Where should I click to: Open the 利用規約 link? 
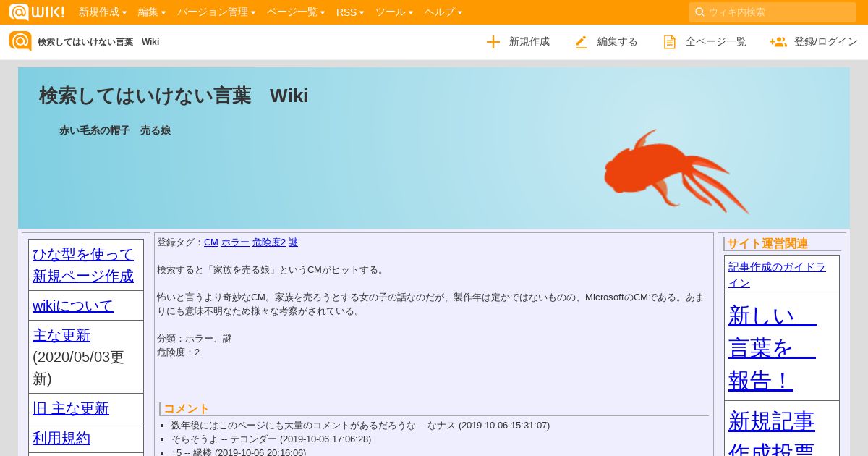coord(61,438)
